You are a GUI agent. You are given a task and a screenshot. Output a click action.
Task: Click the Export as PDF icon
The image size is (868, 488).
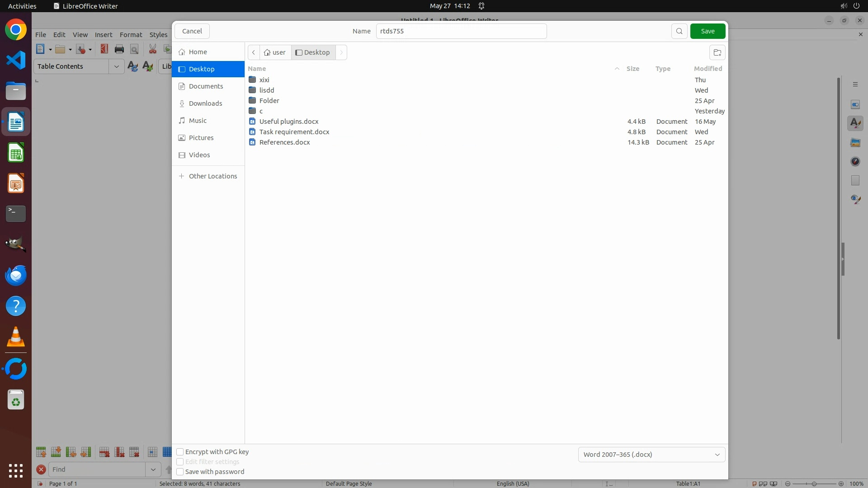[x=104, y=49]
